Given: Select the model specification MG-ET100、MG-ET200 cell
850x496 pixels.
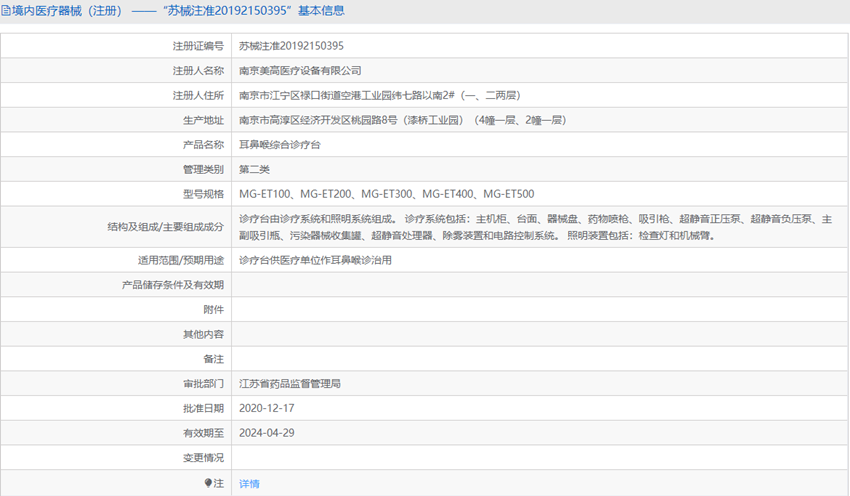Looking at the screenshot, I should click(540, 194).
